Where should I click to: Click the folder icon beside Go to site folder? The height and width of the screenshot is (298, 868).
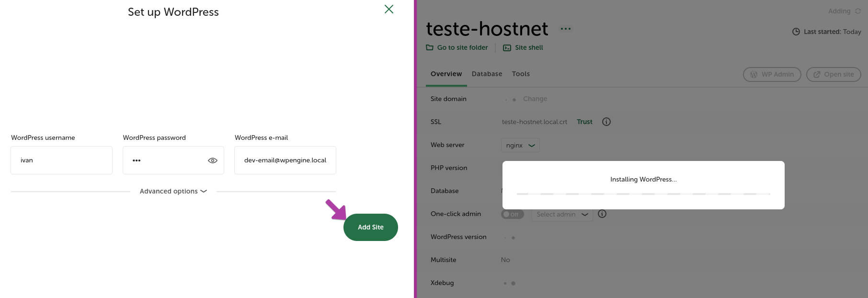[x=430, y=47]
